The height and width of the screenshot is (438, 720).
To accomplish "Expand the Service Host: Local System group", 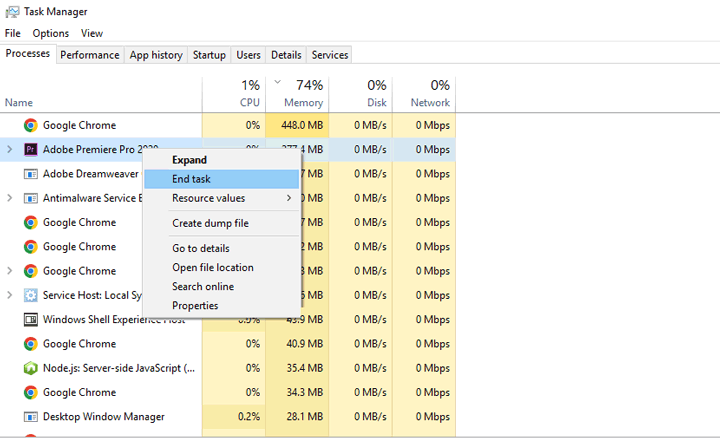I will click(x=10, y=295).
